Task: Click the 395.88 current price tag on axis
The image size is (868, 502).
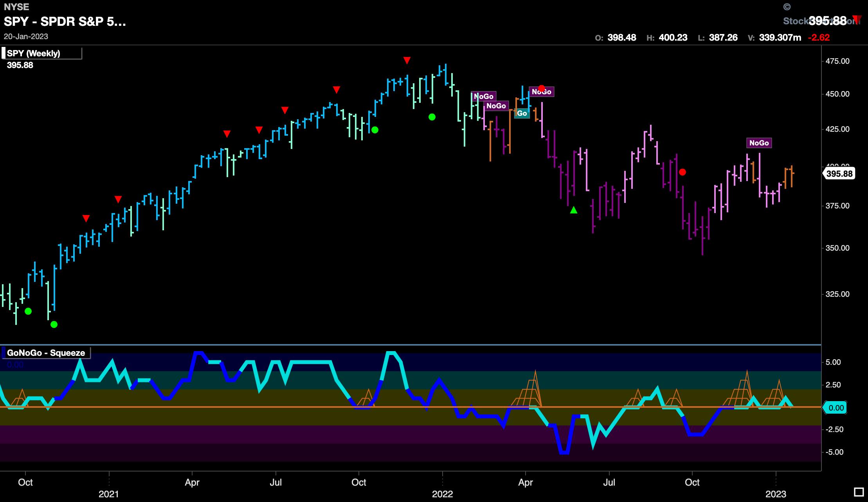Action: 840,174
